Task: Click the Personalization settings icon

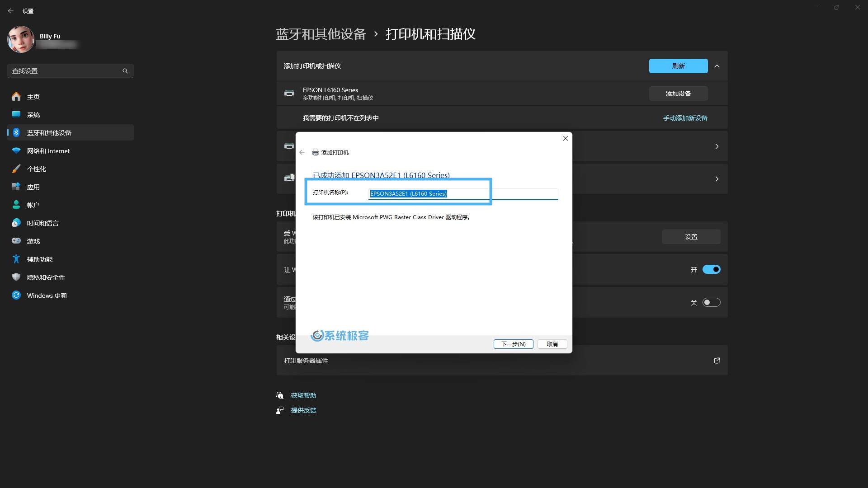Action: pos(16,169)
